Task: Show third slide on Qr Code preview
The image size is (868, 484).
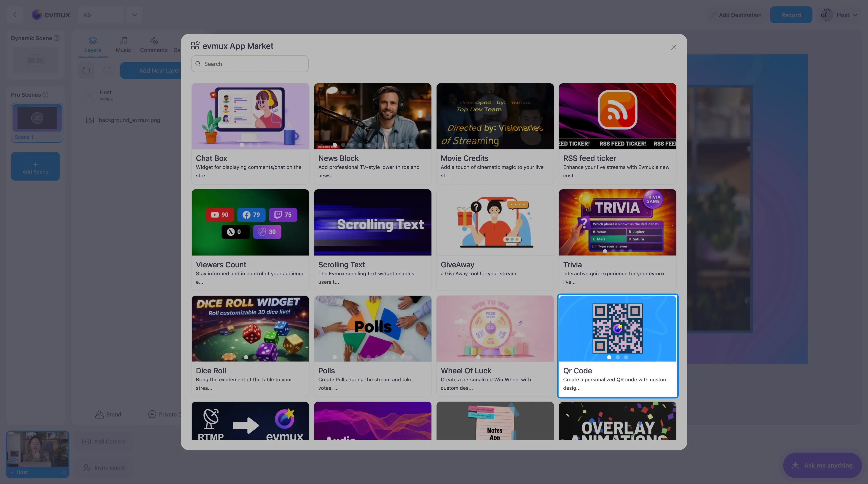Action: (626, 357)
